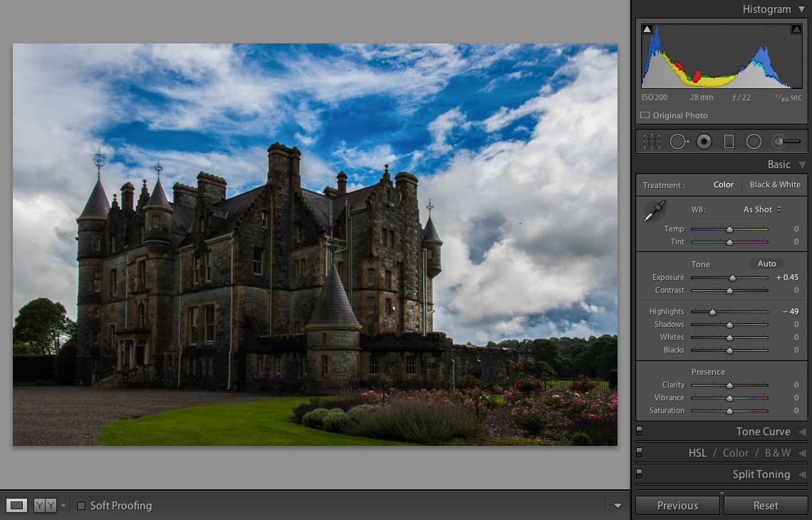Apply Auto tone adjustment

pyautogui.click(x=766, y=264)
